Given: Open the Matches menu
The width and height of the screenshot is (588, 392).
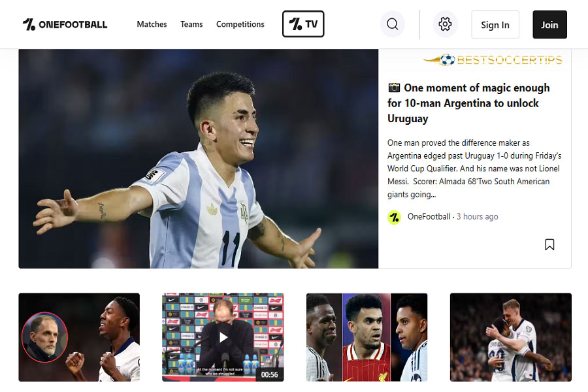Looking at the screenshot, I should 152,24.
